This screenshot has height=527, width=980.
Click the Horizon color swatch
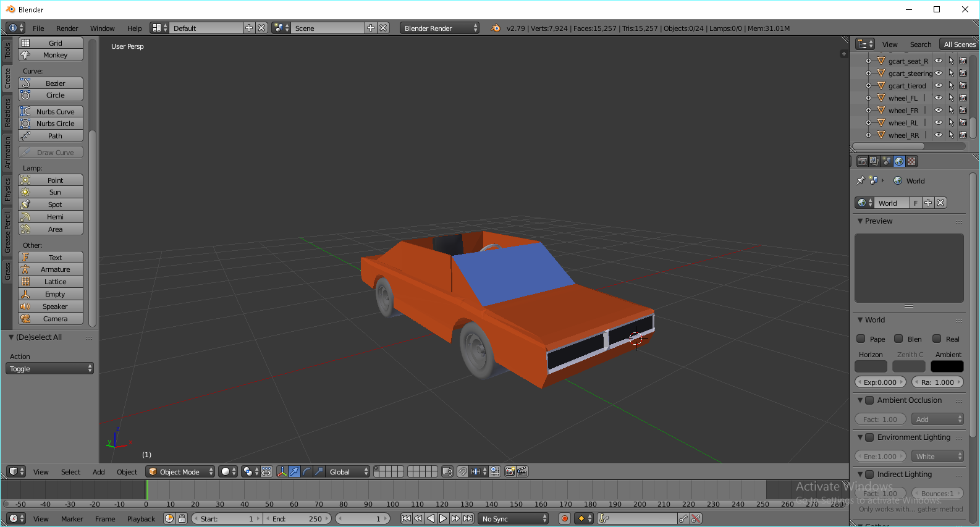[x=871, y=366]
